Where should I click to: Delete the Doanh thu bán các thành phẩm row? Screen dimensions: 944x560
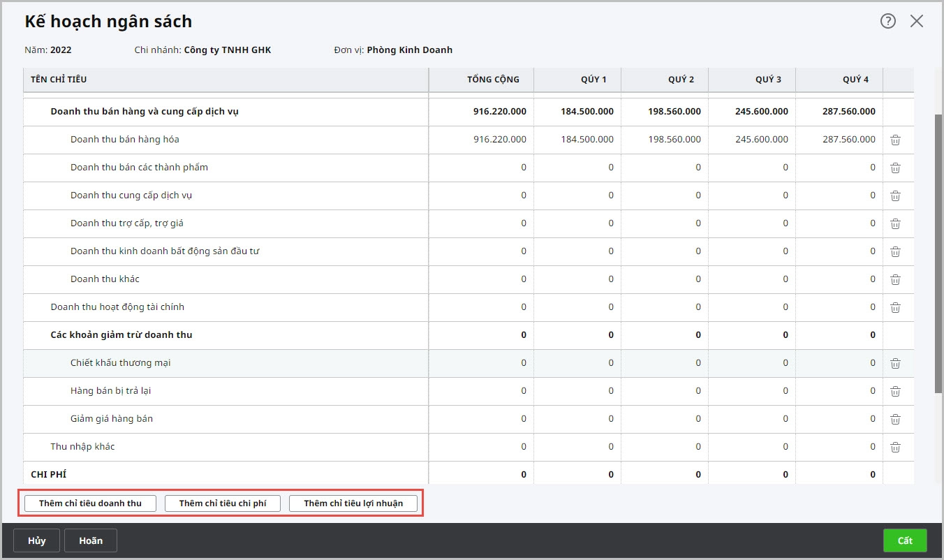(x=895, y=168)
